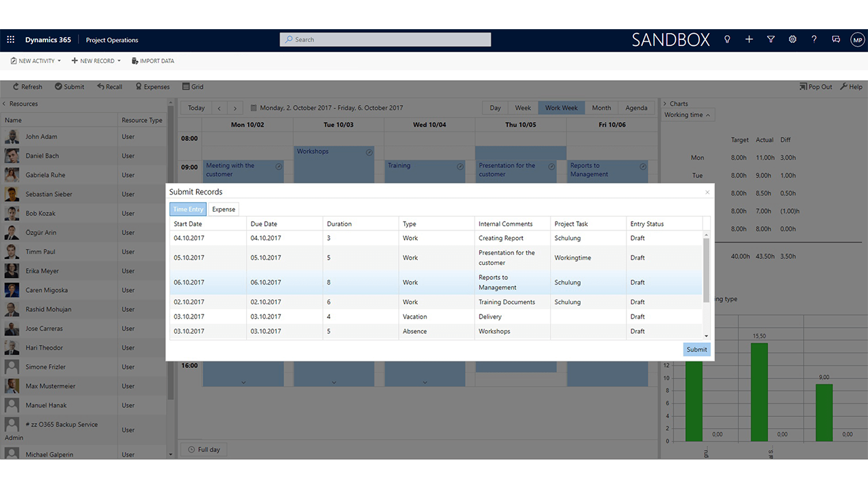868x488 pixels.
Task: Collapse the Resources panel
Action: (4, 104)
